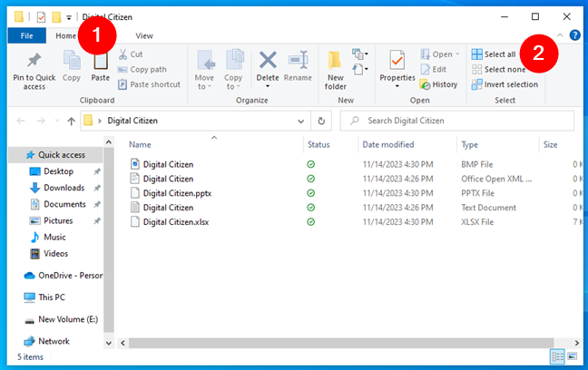Refresh the Digital Citizen folder

tap(321, 122)
